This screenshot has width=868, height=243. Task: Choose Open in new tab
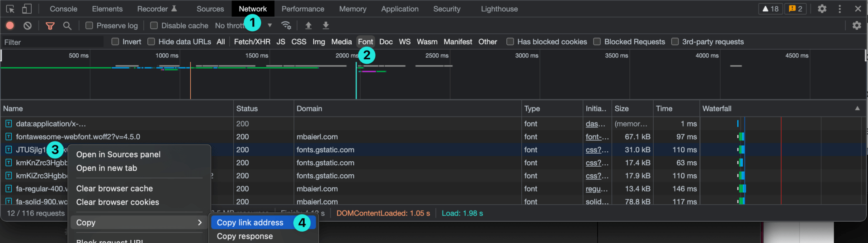point(107,168)
